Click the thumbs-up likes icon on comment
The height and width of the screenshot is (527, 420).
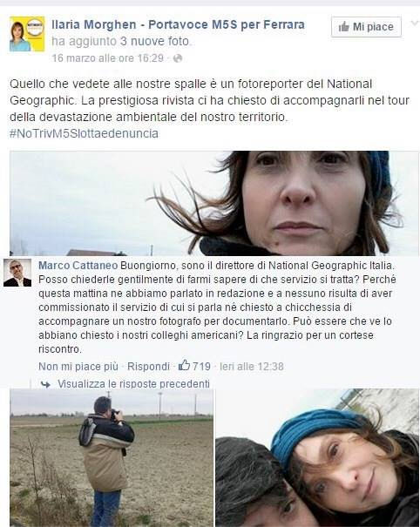coord(184,365)
